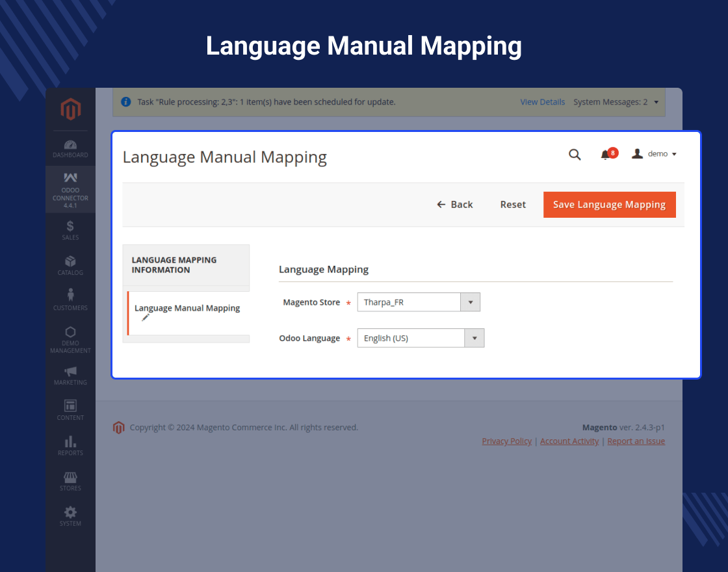Image resolution: width=728 pixels, height=572 pixels.
Task: Click the search magnifier icon
Action: click(x=575, y=154)
